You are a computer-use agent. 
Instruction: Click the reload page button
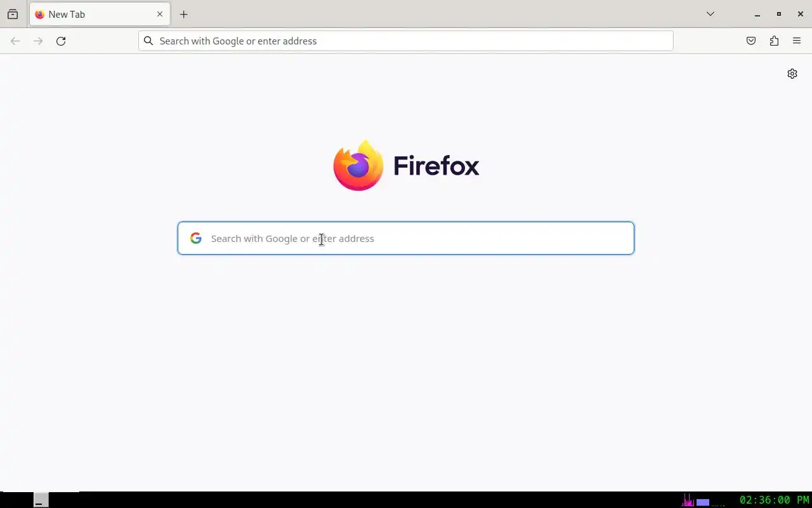[61, 41]
